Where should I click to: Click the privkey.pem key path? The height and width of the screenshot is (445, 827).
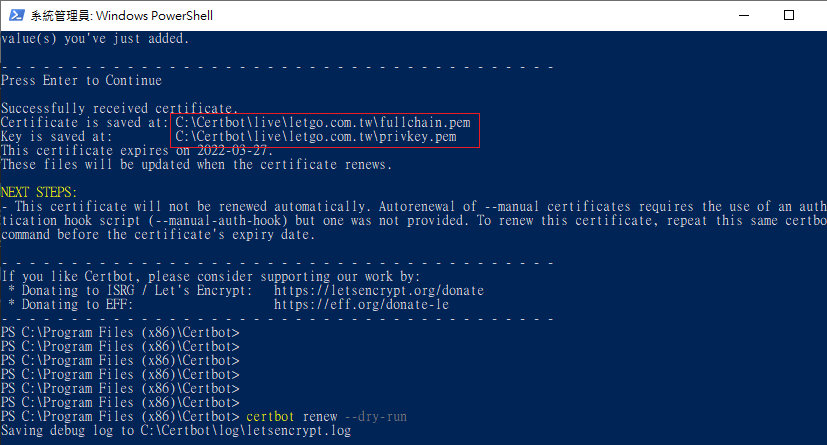click(315, 136)
